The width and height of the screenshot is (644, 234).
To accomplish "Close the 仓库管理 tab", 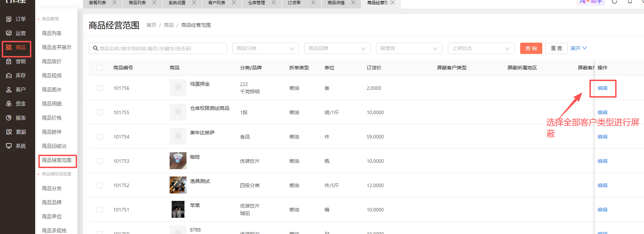I will point(273,2).
